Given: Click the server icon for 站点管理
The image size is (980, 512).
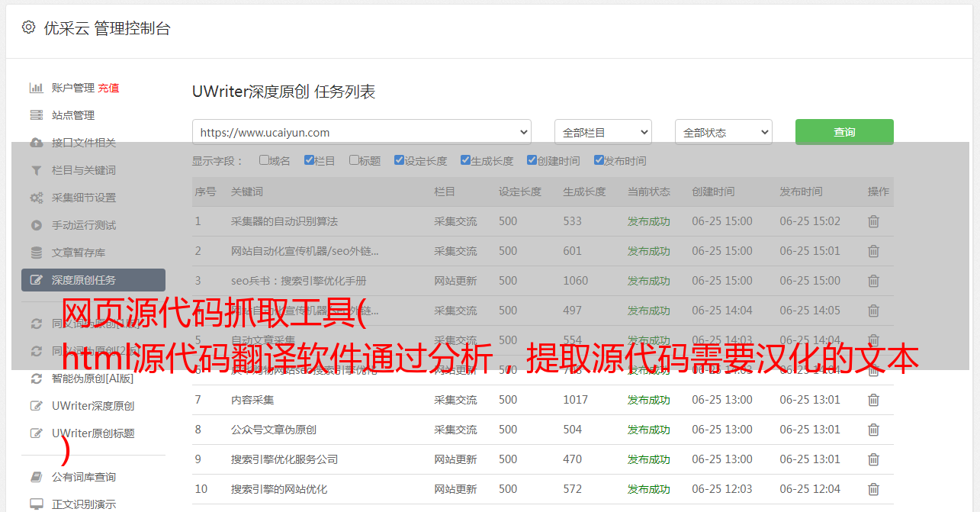Looking at the screenshot, I should tap(36, 115).
